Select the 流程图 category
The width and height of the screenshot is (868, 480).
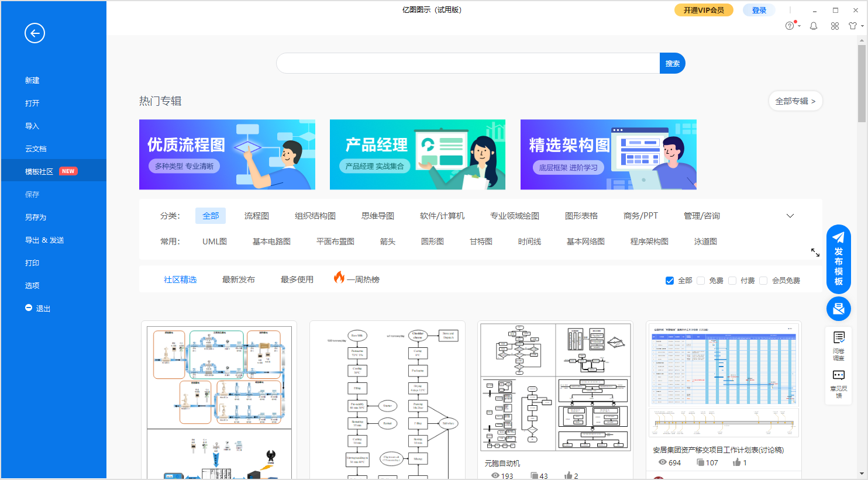[x=257, y=216]
